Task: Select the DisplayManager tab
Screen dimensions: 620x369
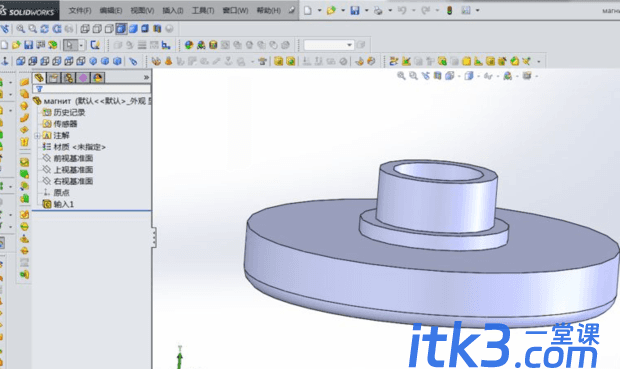Action: (98, 78)
